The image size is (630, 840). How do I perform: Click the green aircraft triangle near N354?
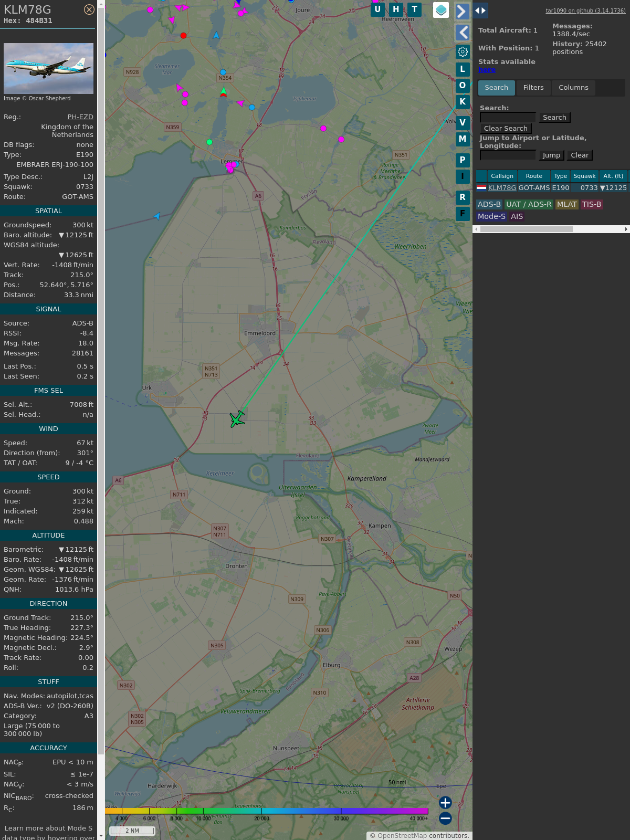pyautogui.click(x=224, y=91)
